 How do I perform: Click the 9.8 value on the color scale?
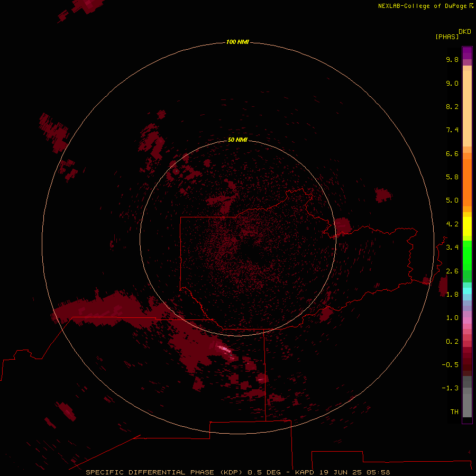pos(452,59)
